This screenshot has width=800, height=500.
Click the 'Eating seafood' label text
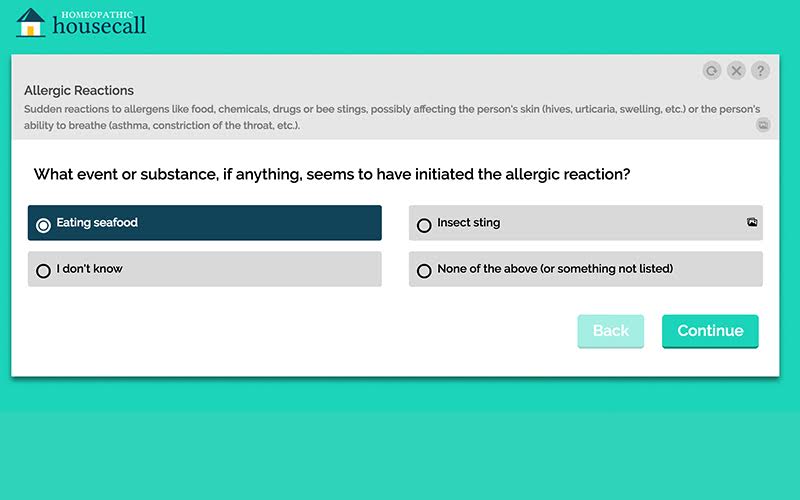(97, 222)
